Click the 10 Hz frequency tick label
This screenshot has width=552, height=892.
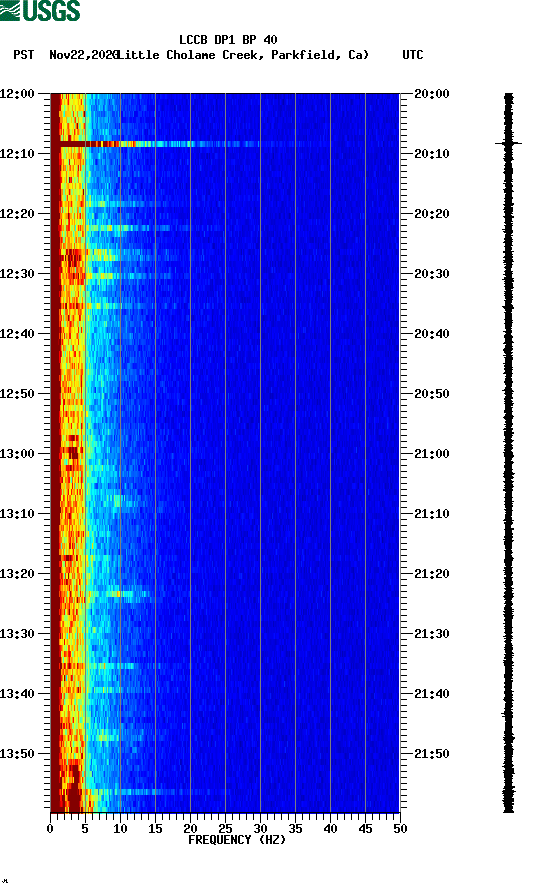[120, 829]
